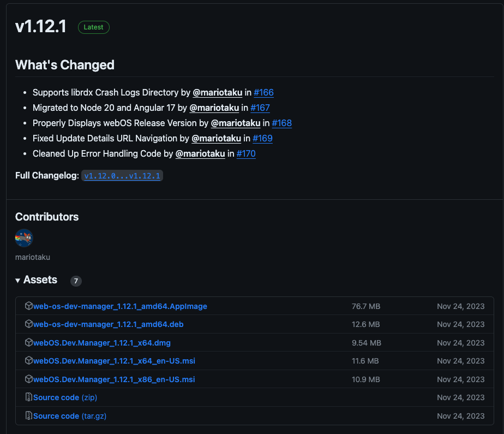Open pull request #167

(x=260, y=108)
